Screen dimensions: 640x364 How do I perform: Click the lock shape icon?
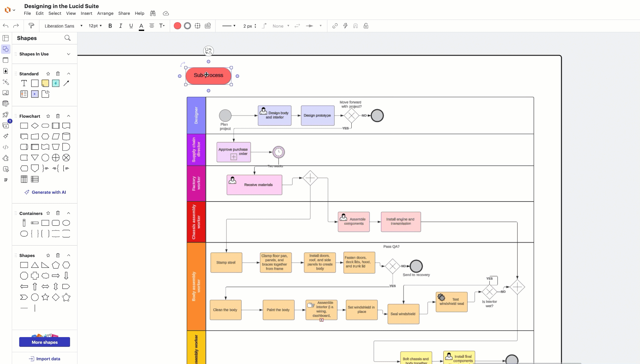point(366,26)
